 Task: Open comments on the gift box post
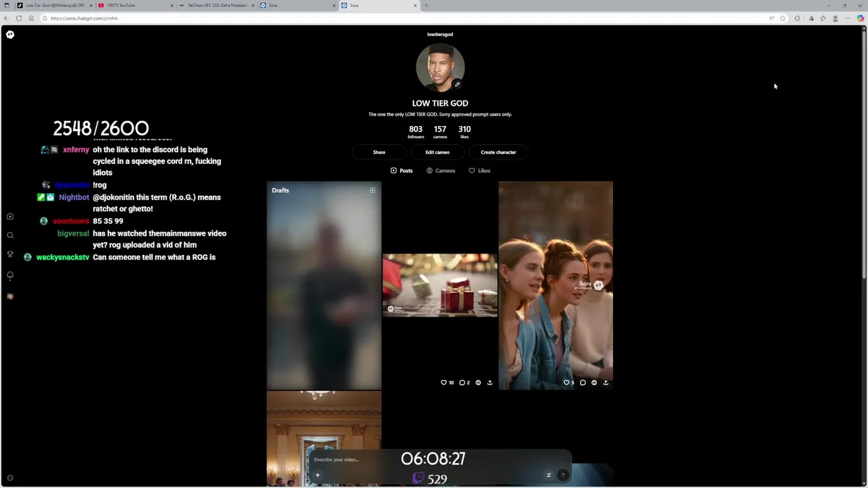[x=462, y=382]
